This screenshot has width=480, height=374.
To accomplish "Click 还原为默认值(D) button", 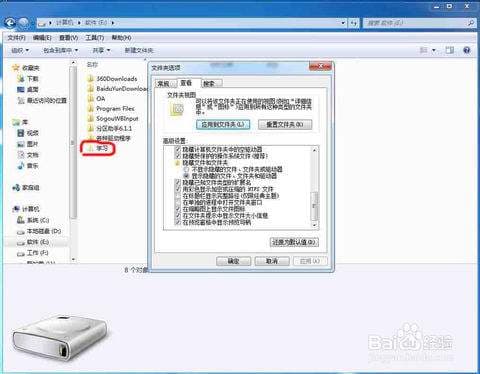I will (294, 242).
